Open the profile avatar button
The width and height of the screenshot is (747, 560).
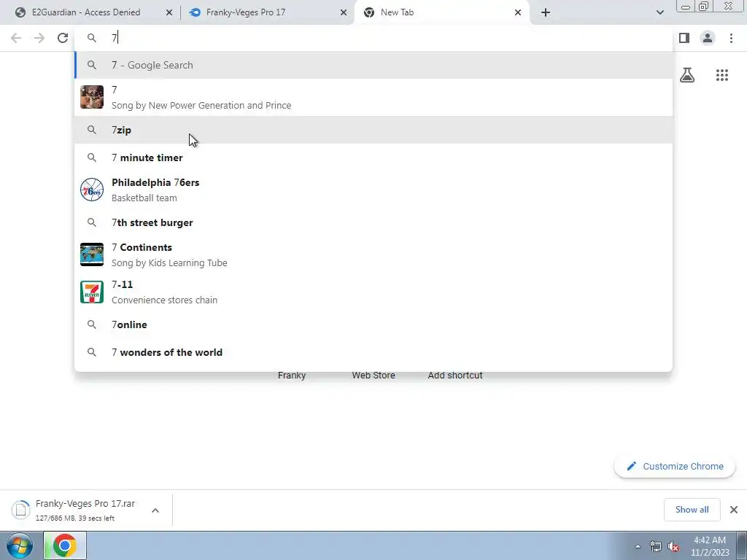(708, 38)
